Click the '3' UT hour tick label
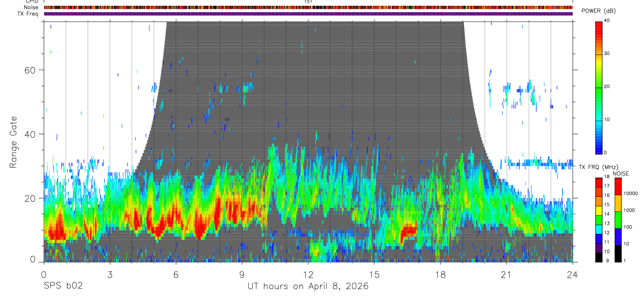The image size is (644, 297). pos(110,274)
